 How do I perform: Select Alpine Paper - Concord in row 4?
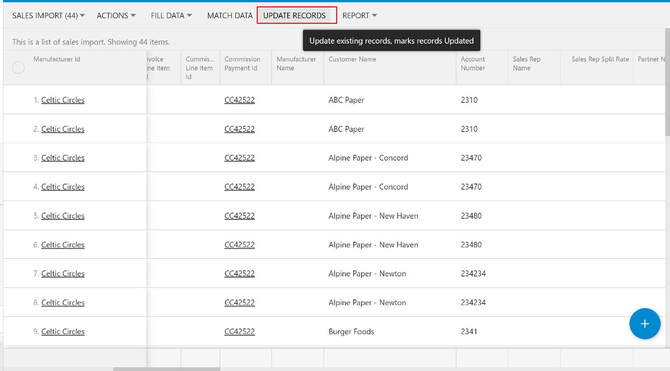368,187
